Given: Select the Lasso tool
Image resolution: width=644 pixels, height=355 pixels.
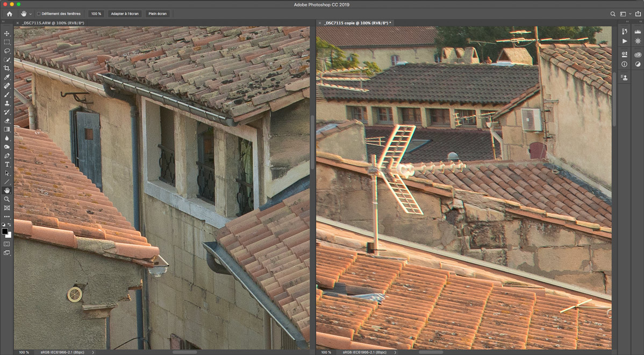Looking at the screenshot, I should click(7, 51).
